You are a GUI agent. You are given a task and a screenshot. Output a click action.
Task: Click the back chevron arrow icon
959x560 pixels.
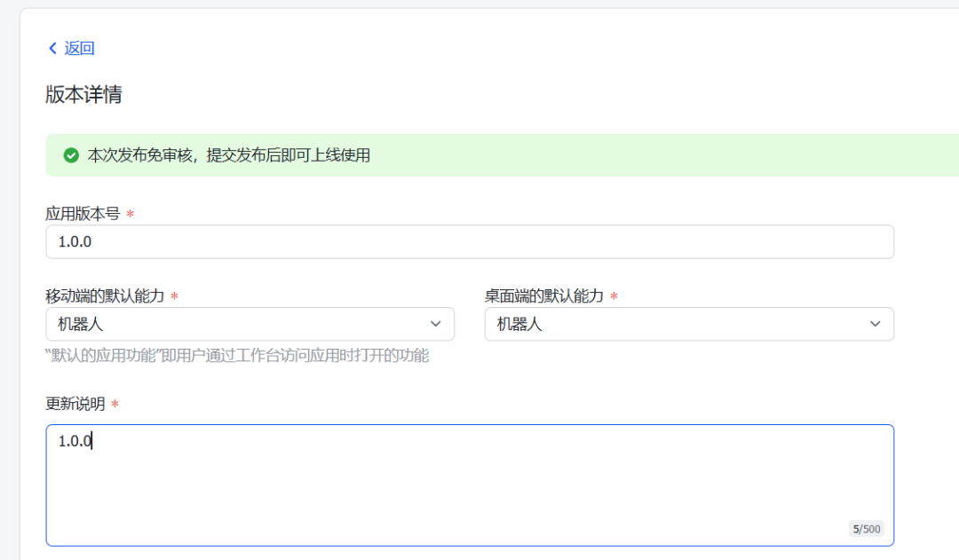click(x=52, y=48)
